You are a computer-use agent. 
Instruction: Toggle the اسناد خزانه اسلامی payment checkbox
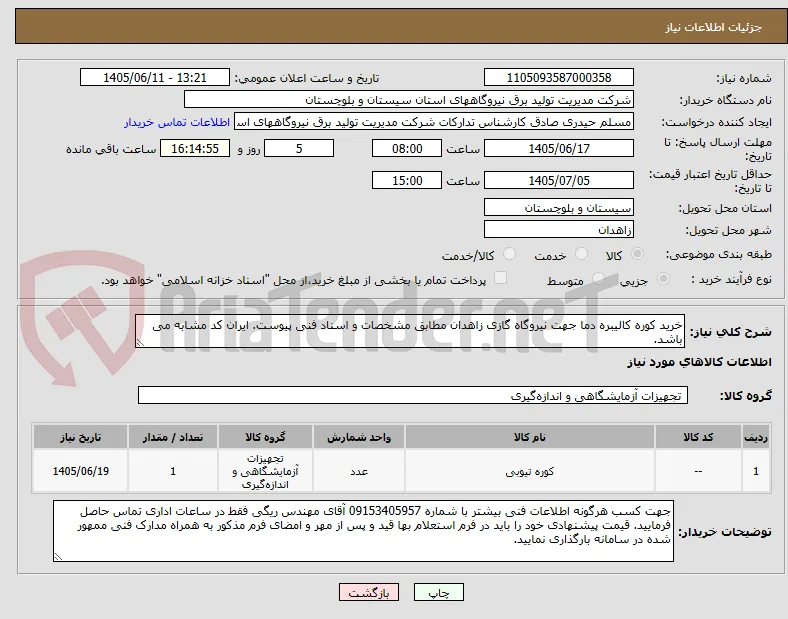[500, 278]
